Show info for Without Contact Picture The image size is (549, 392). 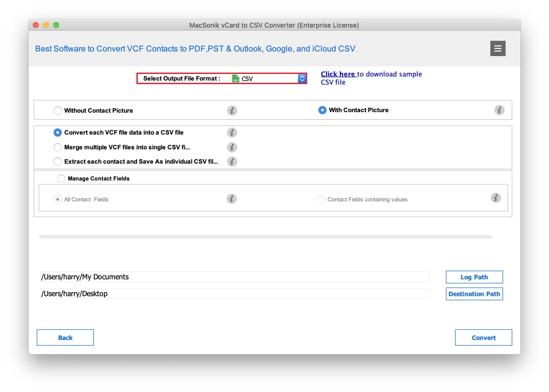click(x=232, y=111)
